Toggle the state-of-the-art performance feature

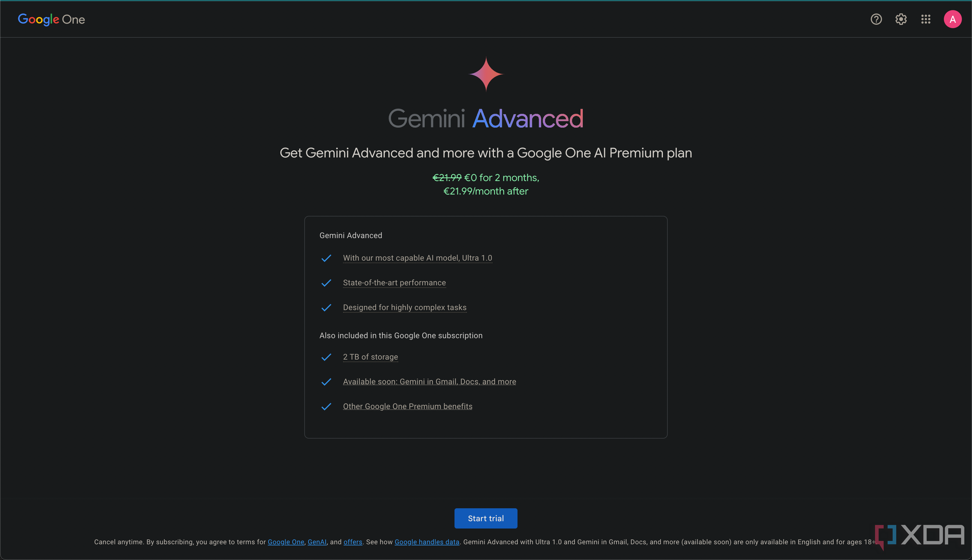point(327,282)
